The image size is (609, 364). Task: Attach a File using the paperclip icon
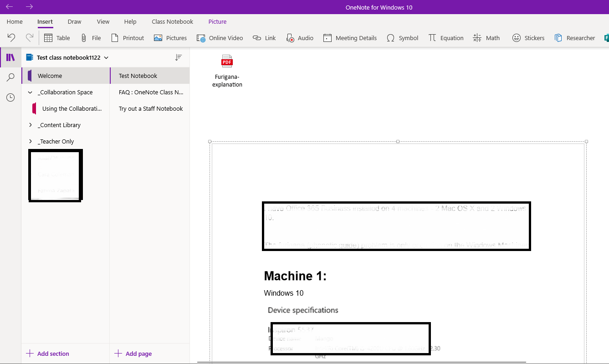pos(91,38)
